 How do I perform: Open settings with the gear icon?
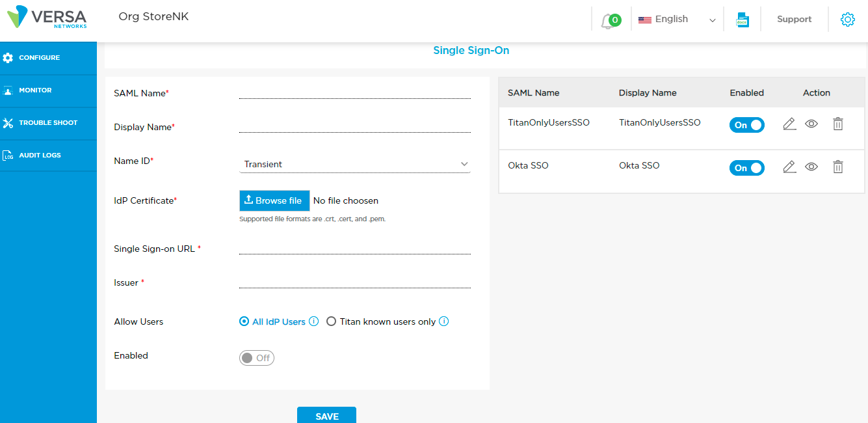[x=847, y=20]
